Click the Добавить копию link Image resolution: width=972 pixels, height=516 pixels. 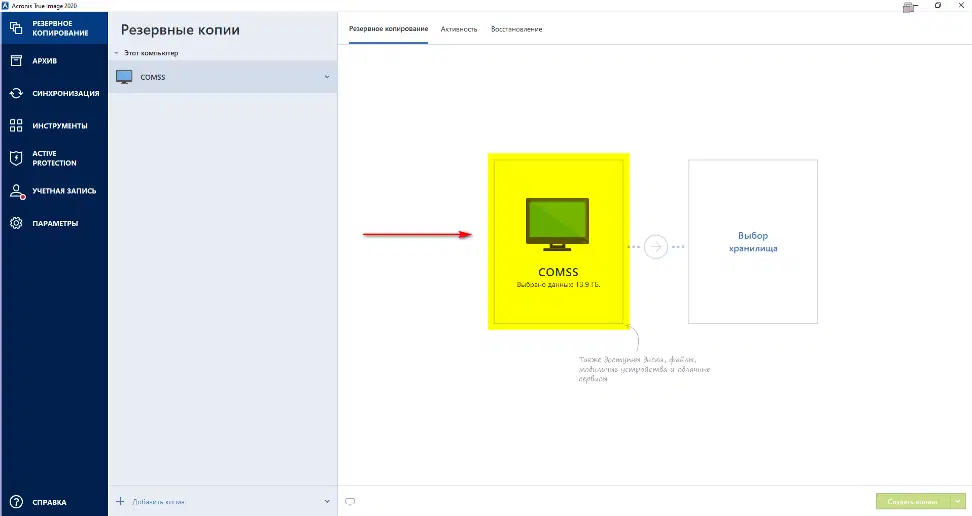(x=159, y=502)
